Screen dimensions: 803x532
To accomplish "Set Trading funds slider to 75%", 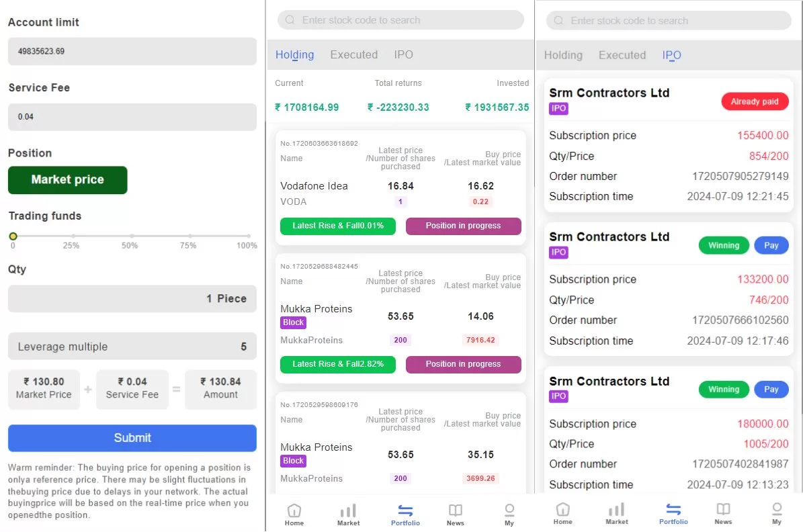I will coord(191,236).
